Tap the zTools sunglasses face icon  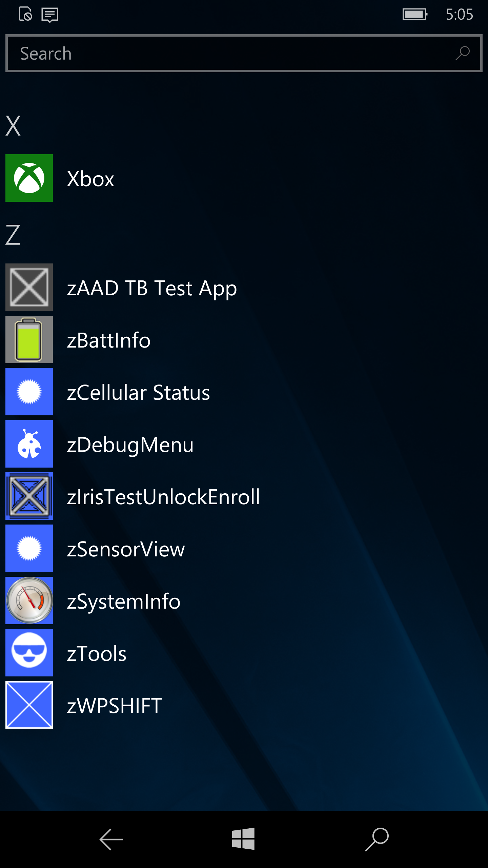(29, 653)
